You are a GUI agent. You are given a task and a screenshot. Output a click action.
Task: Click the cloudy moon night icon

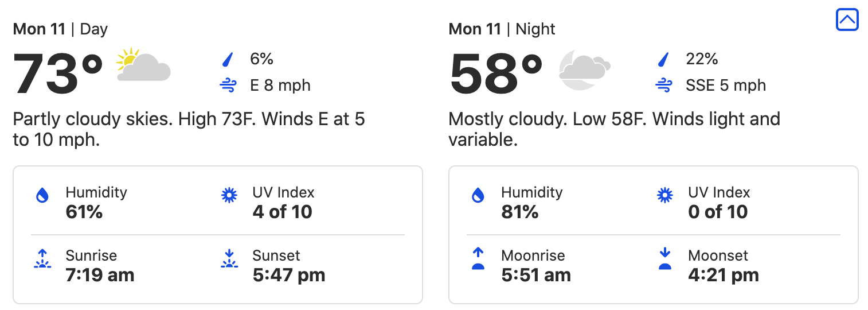click(x=584, y=69)
